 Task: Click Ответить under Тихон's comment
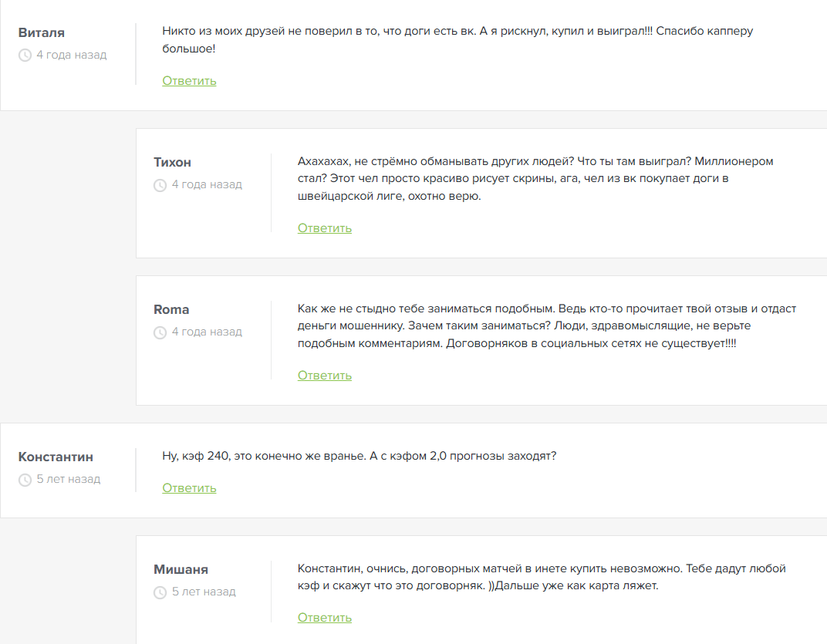[325, 228]
